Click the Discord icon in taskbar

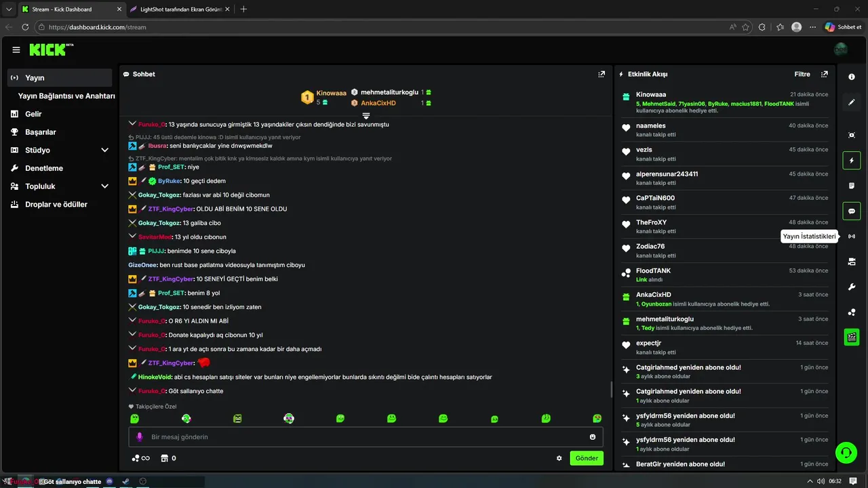(110, 481)
